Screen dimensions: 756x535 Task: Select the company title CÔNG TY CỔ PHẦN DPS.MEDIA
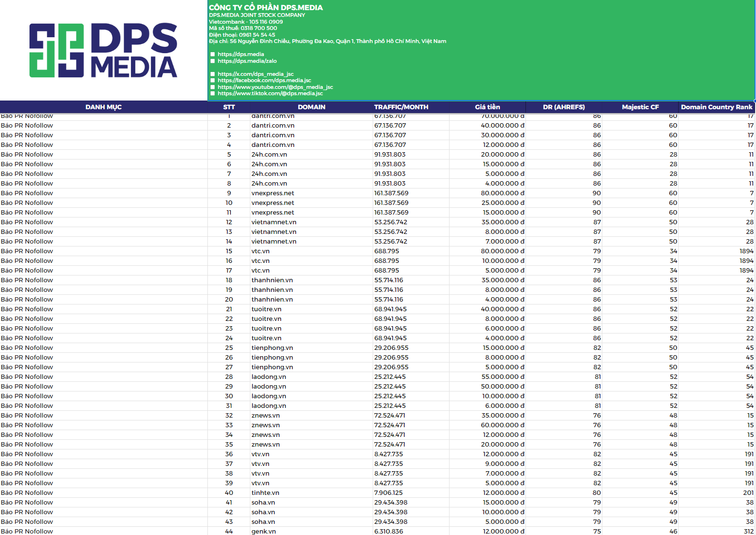(x=266, y=7)
